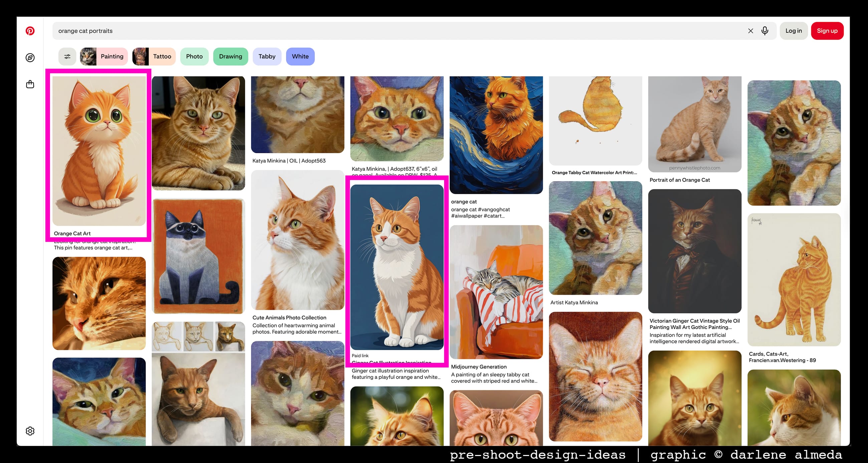Click the Cards, Cats-Art, Francien.van.Westering caption
868x463 pixels.
(782, 357)
